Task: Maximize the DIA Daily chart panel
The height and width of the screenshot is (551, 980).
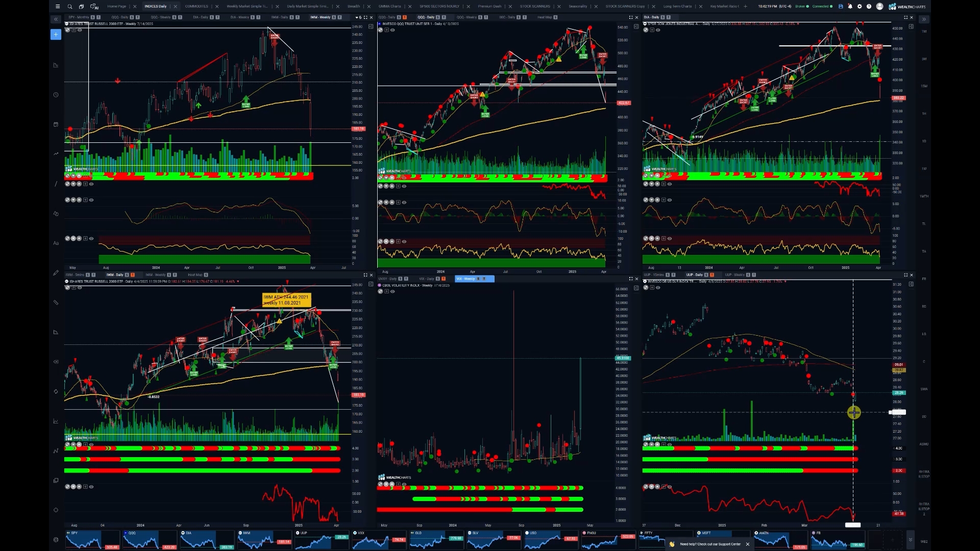Action: [906, 17]
